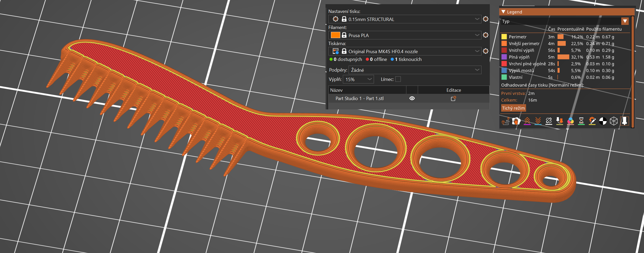Open print settings gear next to 0.15mm STRUCTURAL
This screenshot has width=644, height=253.
[486, 19]
